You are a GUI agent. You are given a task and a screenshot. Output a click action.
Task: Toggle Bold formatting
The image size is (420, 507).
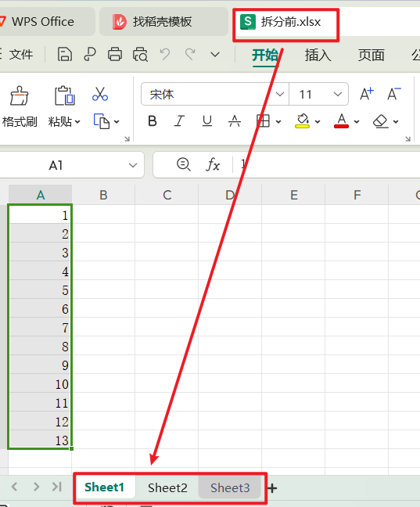click(x=153, y=121)
